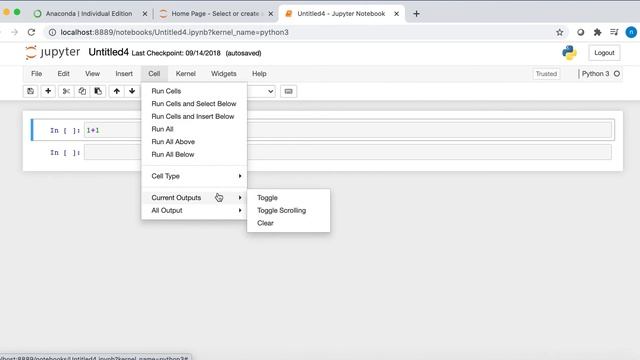Expand All Output submenu
This screenshot has height=360, width=640.
[194, 211]
